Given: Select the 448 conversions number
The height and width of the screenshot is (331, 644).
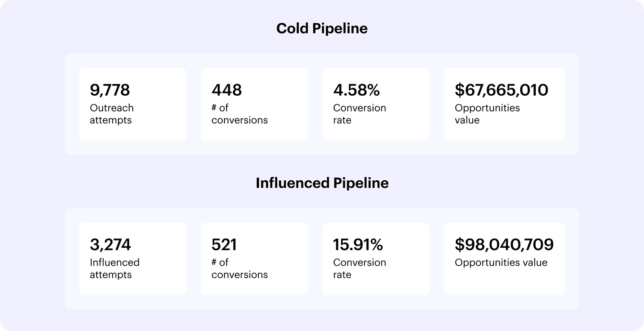Looking at the screenshot, I should 227,90.
